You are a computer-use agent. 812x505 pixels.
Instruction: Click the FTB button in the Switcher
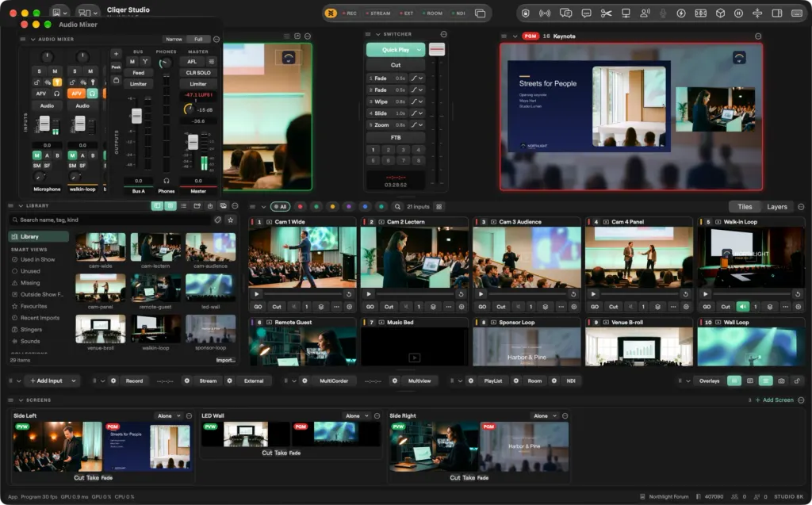point(396,138)
